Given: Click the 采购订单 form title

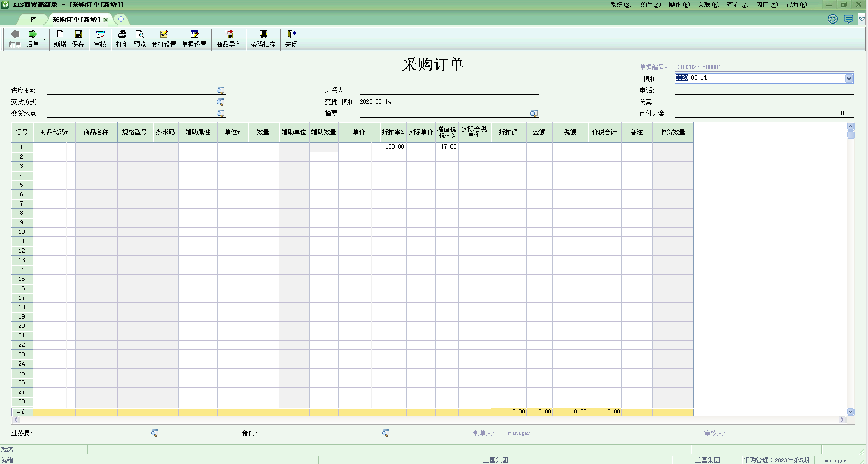Looking at the screenshot, I should point(433,64).
